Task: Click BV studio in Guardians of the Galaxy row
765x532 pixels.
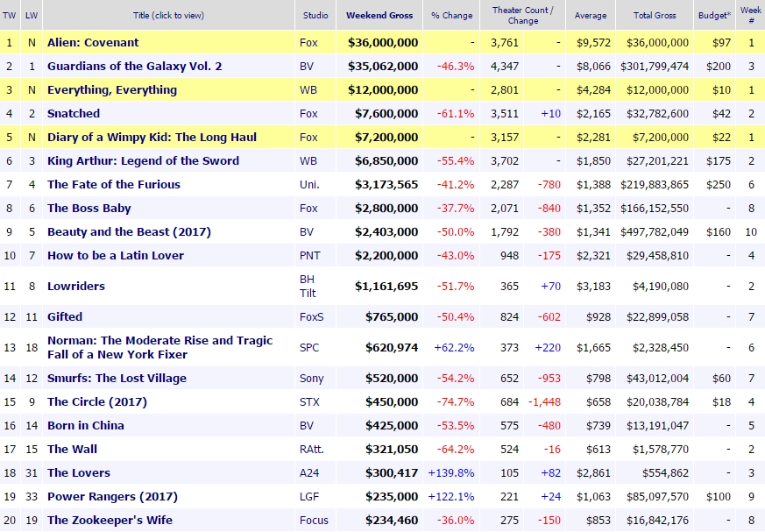Action: (307, 66)
